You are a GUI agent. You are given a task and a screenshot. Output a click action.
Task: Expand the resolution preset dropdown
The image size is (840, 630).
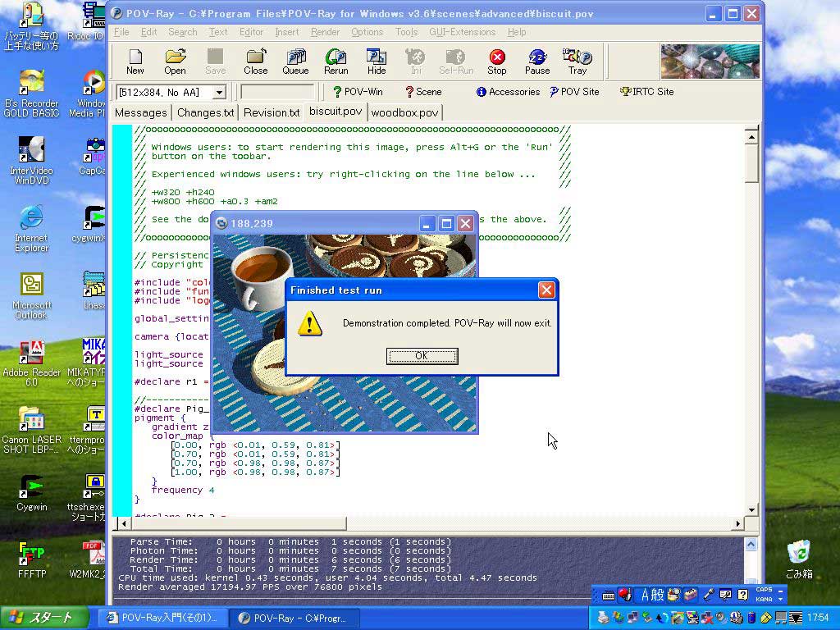tap(219, 93)
